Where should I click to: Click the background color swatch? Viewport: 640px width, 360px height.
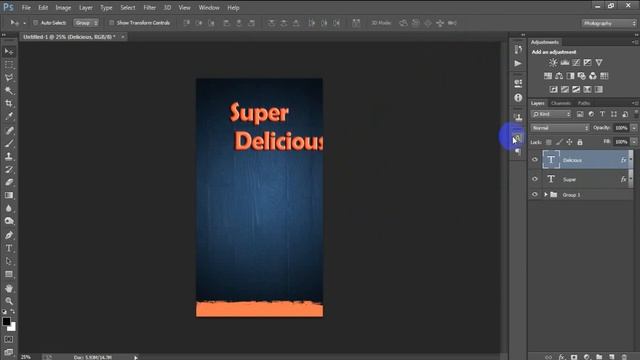click(12, 327)
